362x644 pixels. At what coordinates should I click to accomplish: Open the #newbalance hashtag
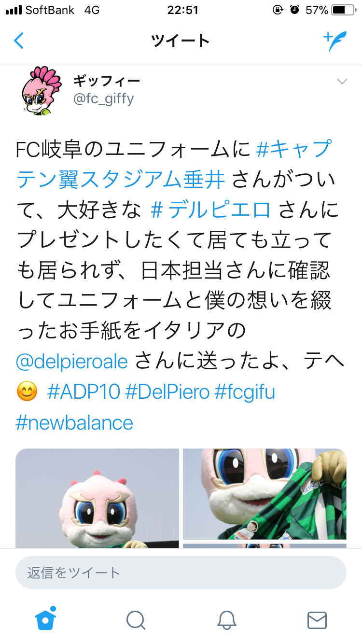point(74,423)
